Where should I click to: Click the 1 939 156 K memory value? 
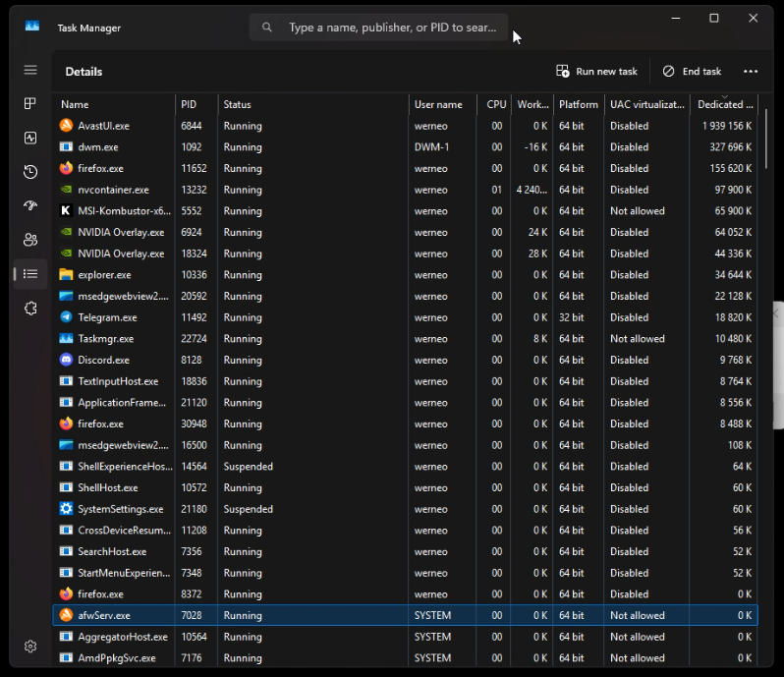coord(726,126)
